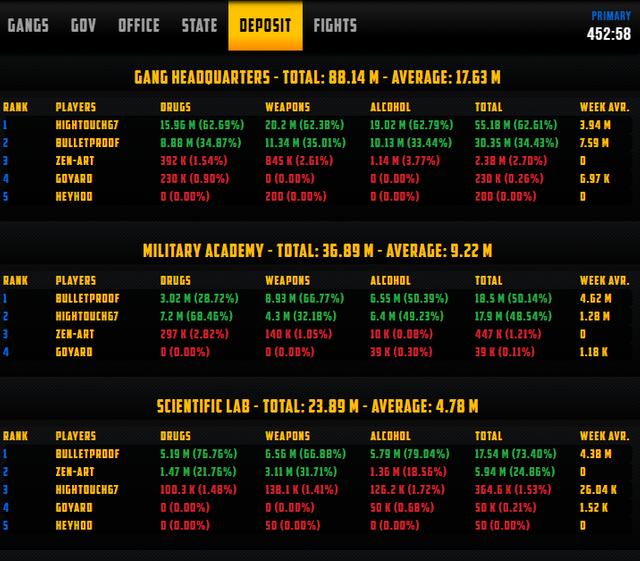The image size is (640, 561).
Task: Click total value 30.35 M (34.43%)
Action: click(516, 143)
